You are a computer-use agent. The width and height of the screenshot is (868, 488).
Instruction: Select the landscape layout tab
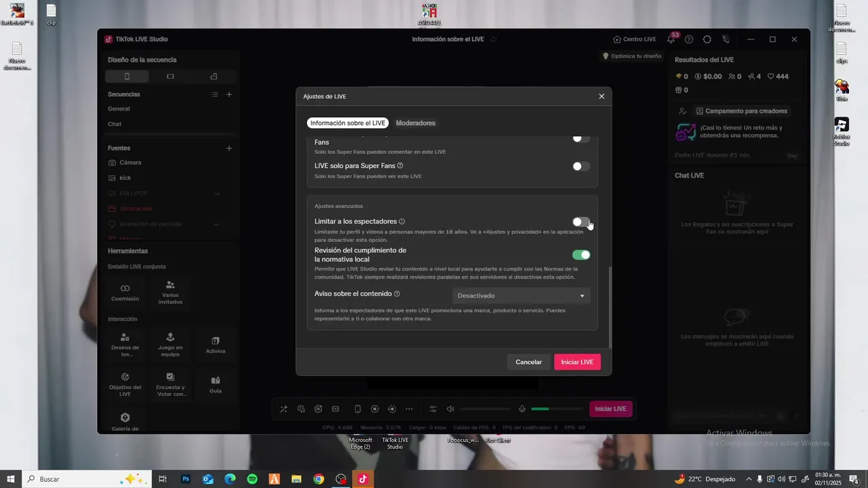(x=170, y=76)
